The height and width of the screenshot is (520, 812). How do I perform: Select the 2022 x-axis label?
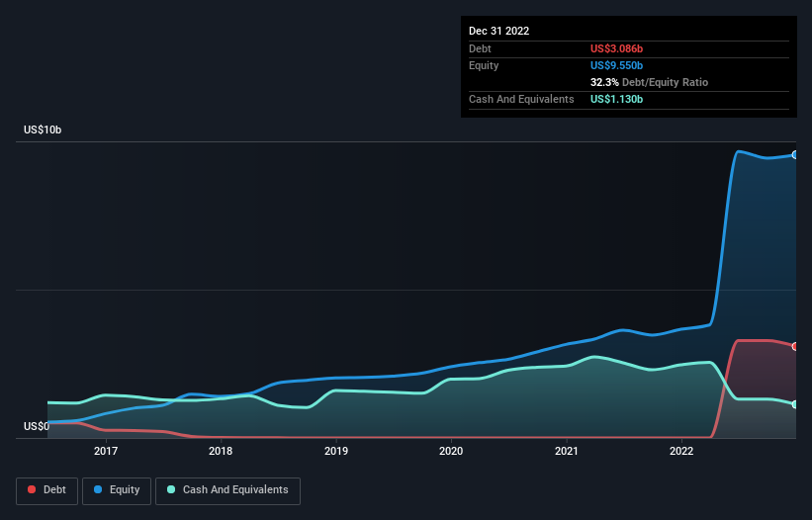681,451
